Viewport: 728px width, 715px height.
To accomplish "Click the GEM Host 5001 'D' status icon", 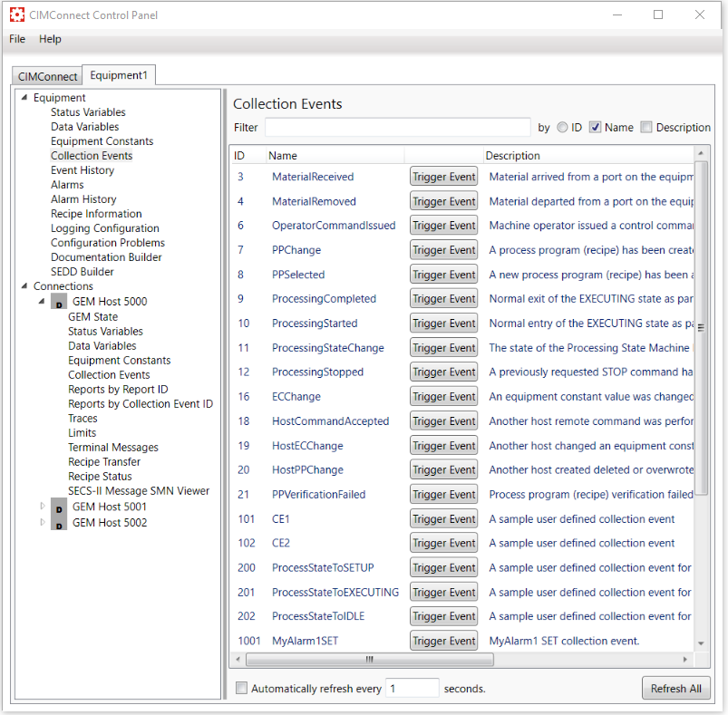I will pyautogui.click(x=59, y=507).
